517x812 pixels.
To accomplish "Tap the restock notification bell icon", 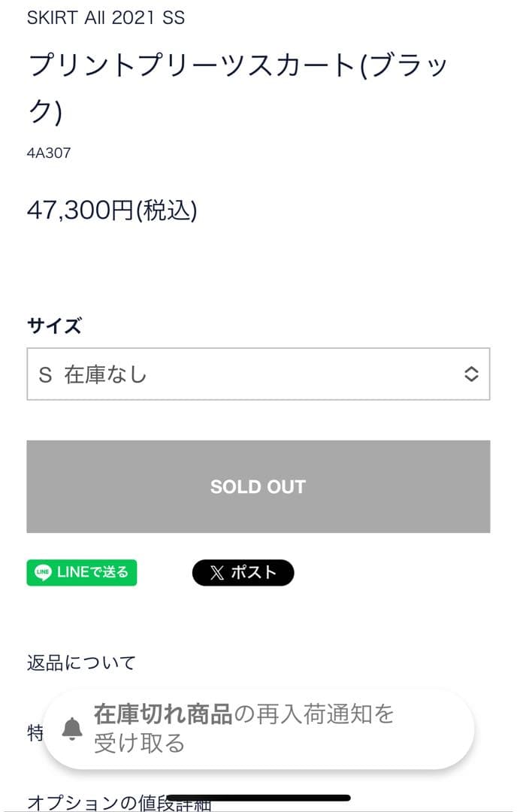I will coord(72,728).
